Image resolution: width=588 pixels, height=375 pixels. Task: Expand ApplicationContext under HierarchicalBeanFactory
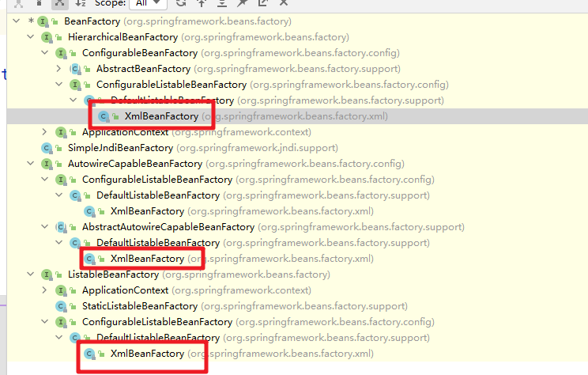click(x=44, y=132)
